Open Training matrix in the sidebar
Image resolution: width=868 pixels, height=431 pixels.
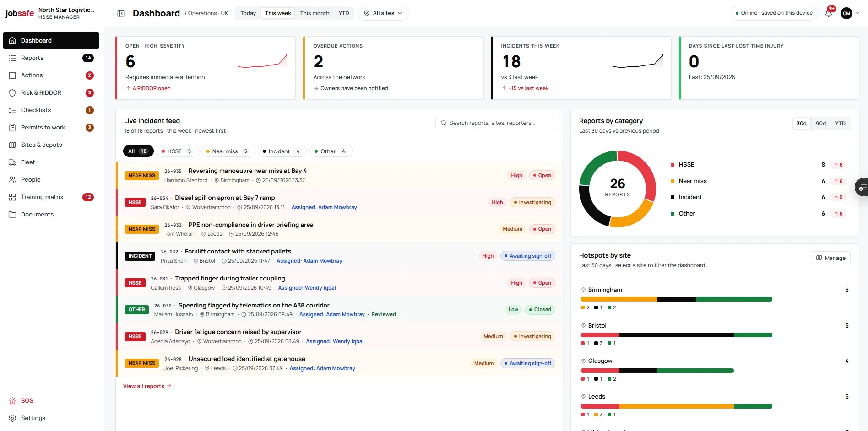point(51,197)
